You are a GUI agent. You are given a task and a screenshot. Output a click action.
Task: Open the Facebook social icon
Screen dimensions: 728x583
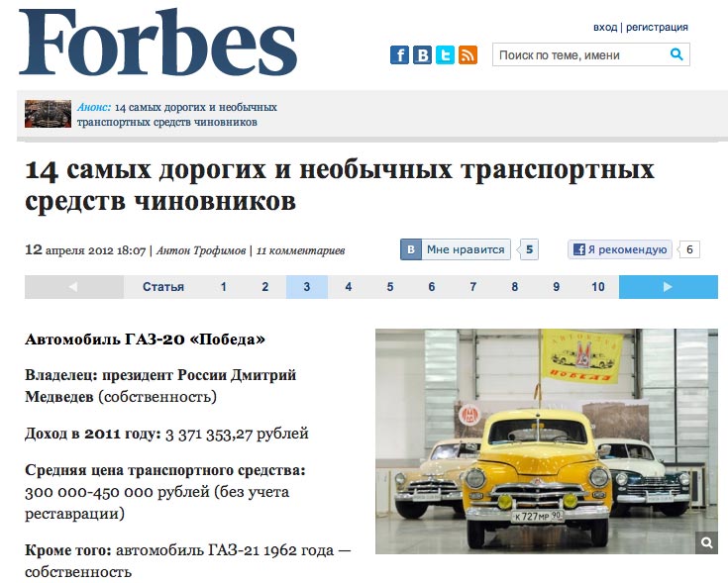[x=399, y=55]
